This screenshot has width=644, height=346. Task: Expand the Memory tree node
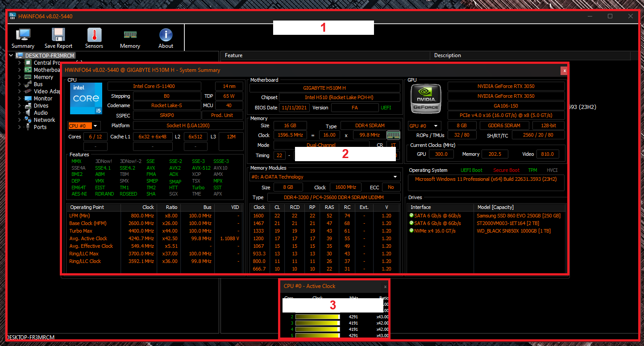(x=20, y=77)
